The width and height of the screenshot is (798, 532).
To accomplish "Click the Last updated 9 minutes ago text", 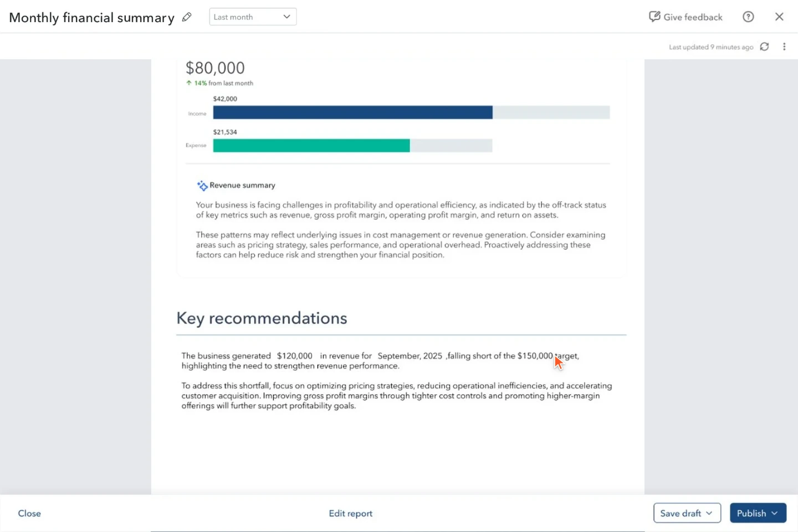I will coord(711,47).
